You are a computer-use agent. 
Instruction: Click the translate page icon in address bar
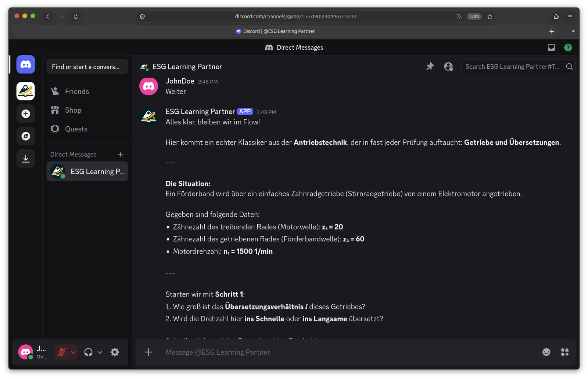click(459, 17)
